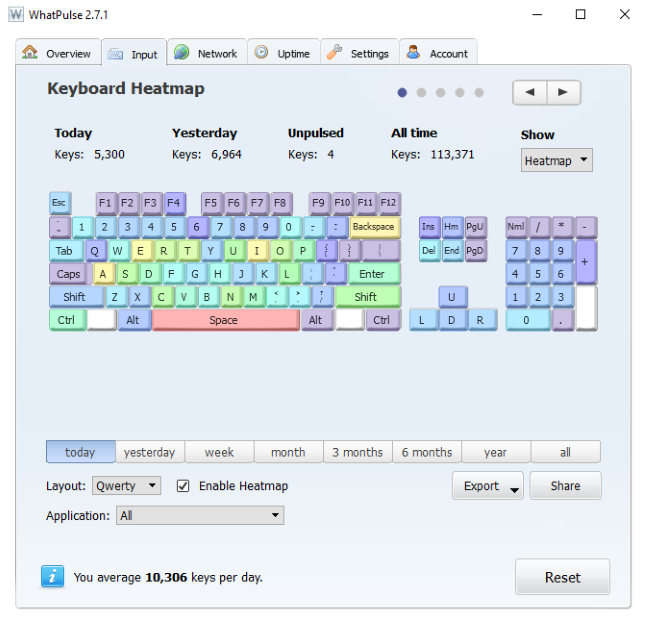
Task: Click the wide numpad 0 key
Action: point(528,320)
